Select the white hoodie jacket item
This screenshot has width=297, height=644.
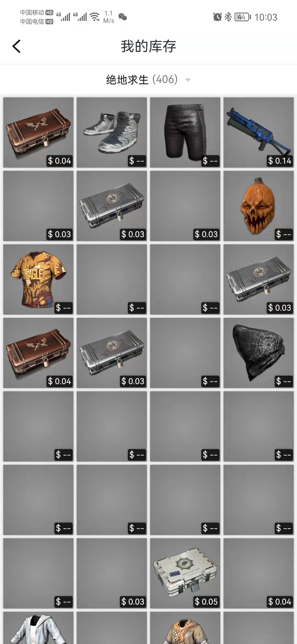pos(38,628)
